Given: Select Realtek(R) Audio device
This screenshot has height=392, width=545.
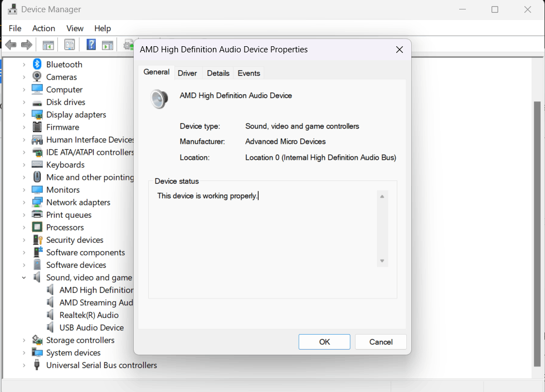Looking at the screenshot, I should [89, 315].
